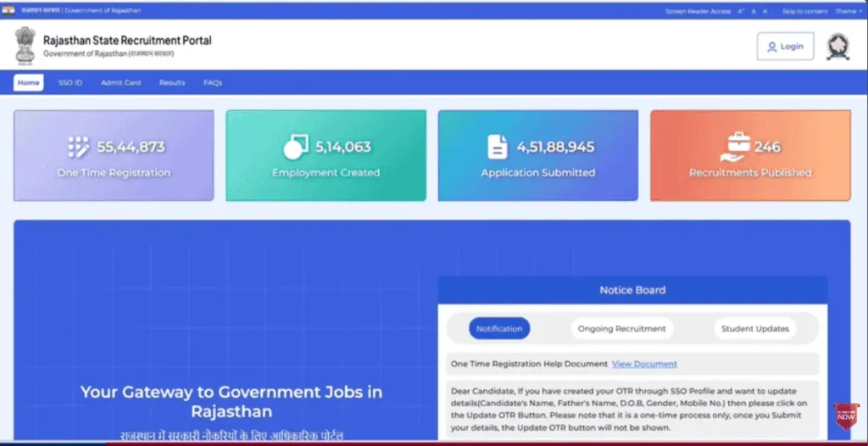Open the View Document link
This screenshot has height=446, width=868.
tap(644, 364)
